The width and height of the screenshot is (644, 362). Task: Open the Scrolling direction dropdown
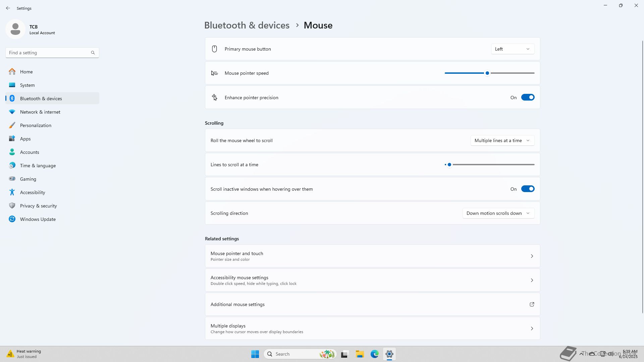point(498,213)
